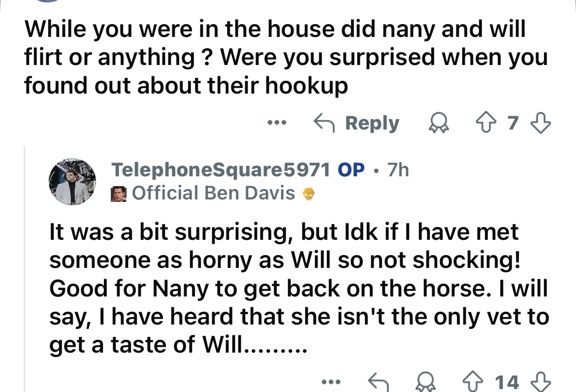Open more options on the Nany question comment
This screenshot has width=576, height=392.
(x=277, y=123)
